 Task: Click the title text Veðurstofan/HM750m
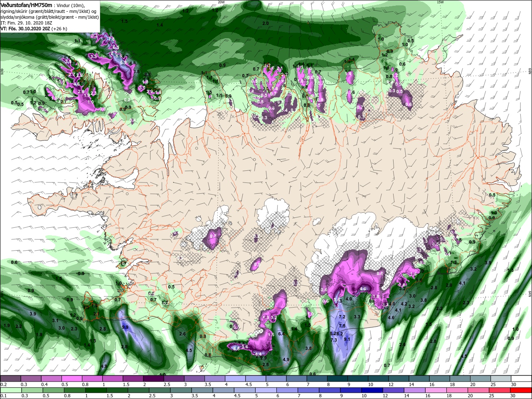[26, 5]
